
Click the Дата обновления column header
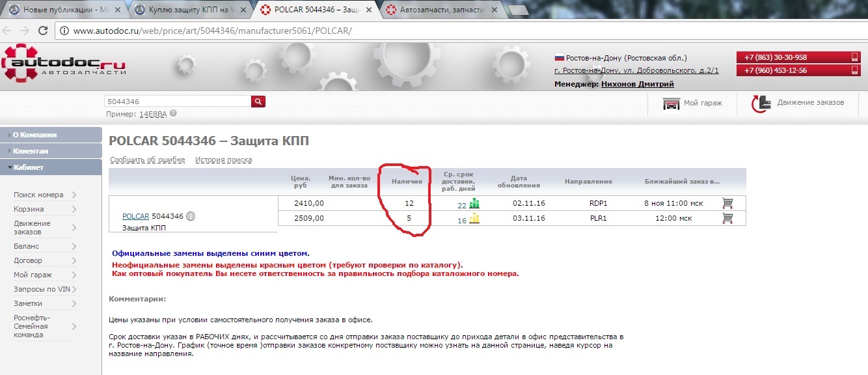click(519, 182)
